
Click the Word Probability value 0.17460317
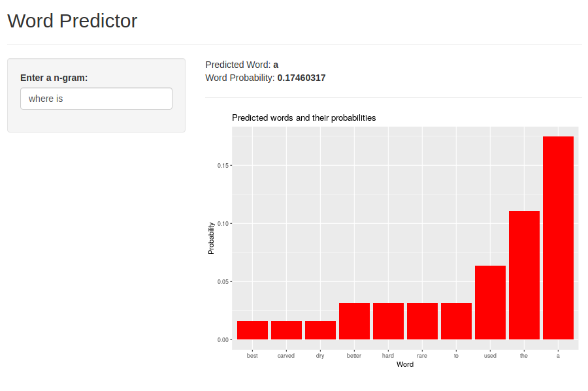(301, 78)
